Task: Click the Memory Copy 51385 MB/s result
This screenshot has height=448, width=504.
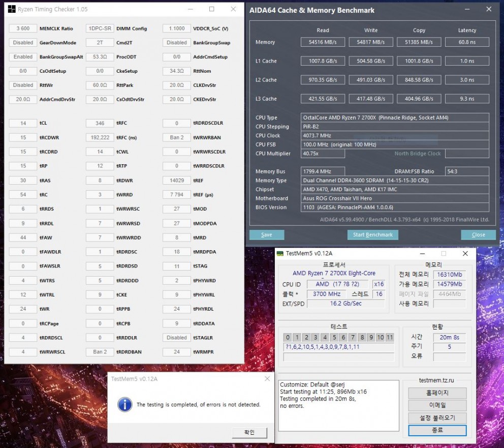Action: coord(419,42)
